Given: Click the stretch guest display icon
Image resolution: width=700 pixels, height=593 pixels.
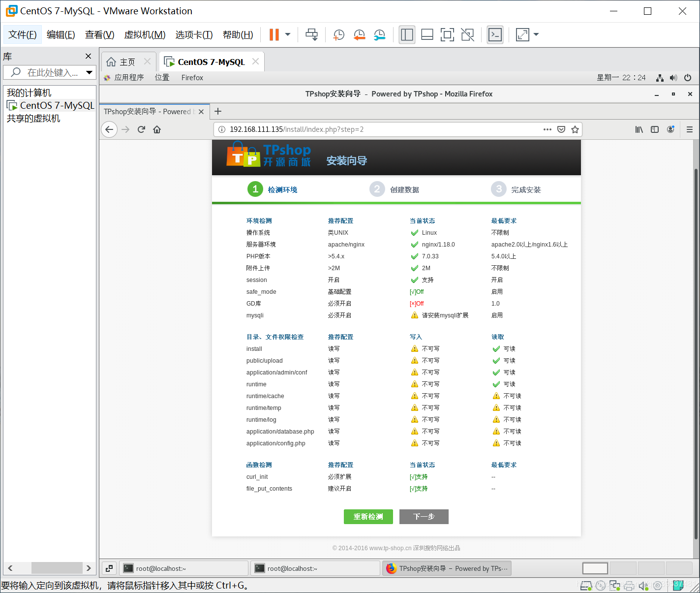Looking at the screenshot, I should [522, 34].
